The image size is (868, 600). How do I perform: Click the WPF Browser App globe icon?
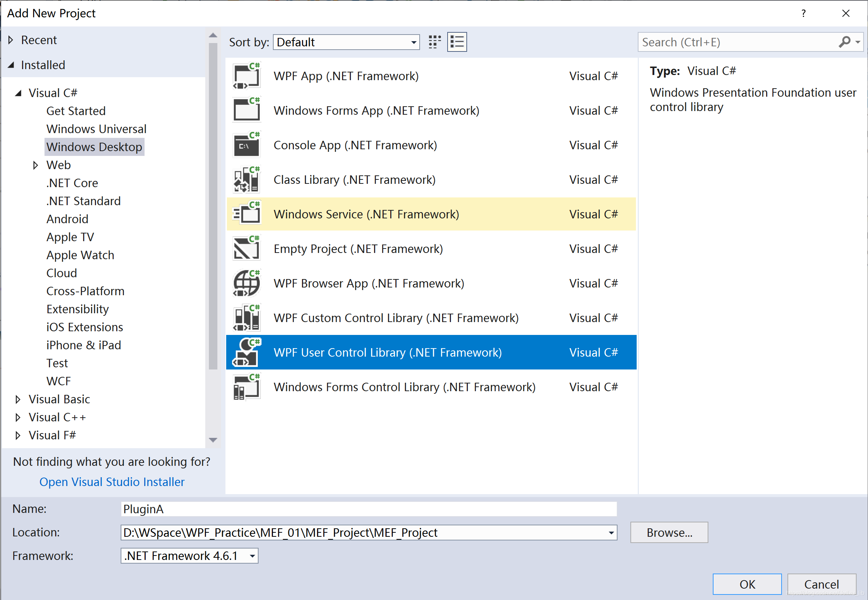tap(246, 283)
